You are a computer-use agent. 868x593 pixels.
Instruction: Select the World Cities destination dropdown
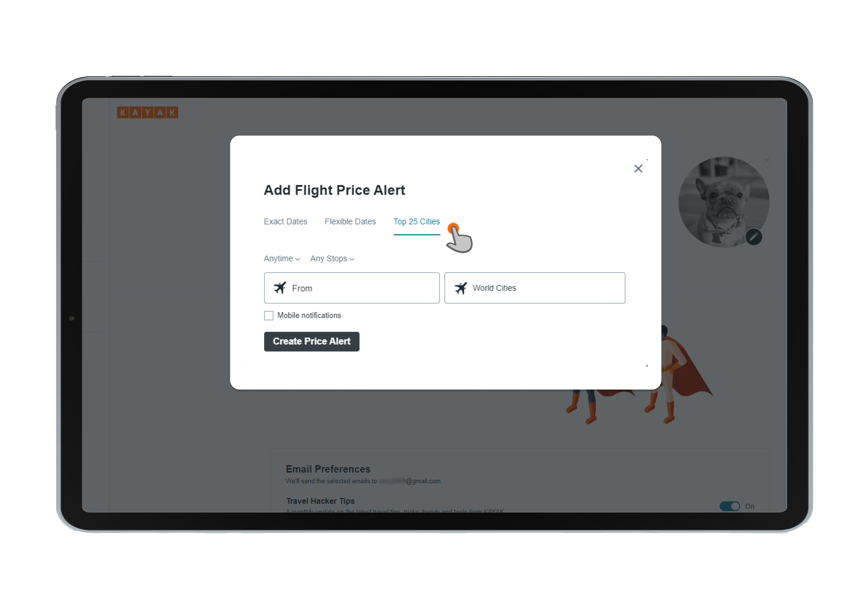536,287
